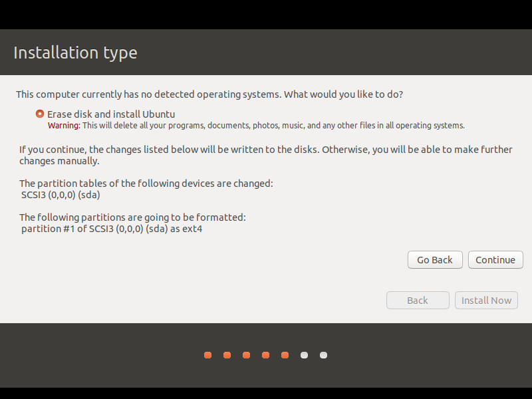Viewport: 532px width, 399px height.
Task: Click the 'partition #1 ... as ext4' line
Action: pyautogui.click(x=112, y=229)
